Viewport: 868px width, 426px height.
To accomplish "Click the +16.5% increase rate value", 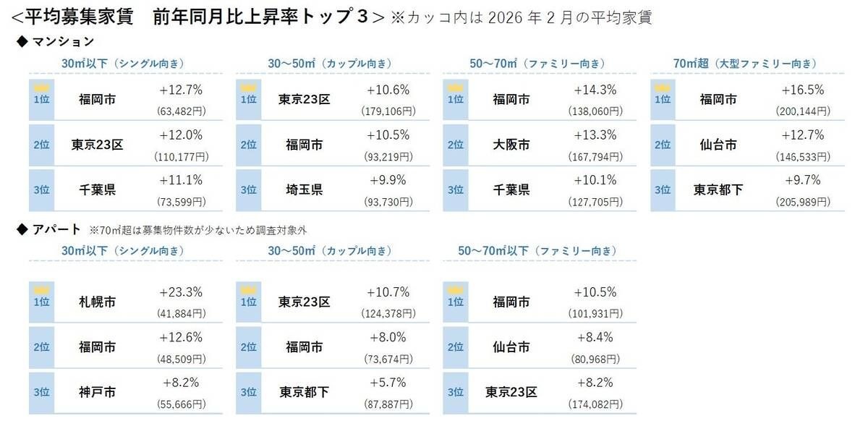I will pyautogui.click(x=803, y=91).
